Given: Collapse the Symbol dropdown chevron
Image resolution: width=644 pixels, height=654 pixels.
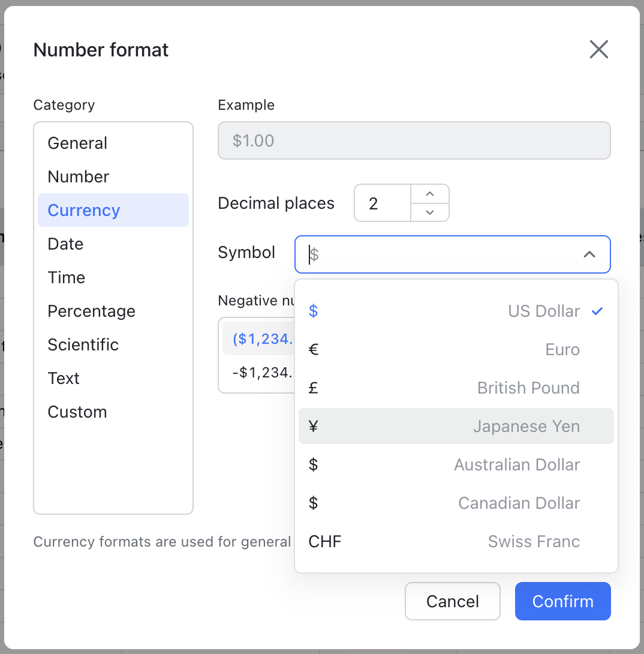Looking at the screenshot, I should tap(589, 254).
